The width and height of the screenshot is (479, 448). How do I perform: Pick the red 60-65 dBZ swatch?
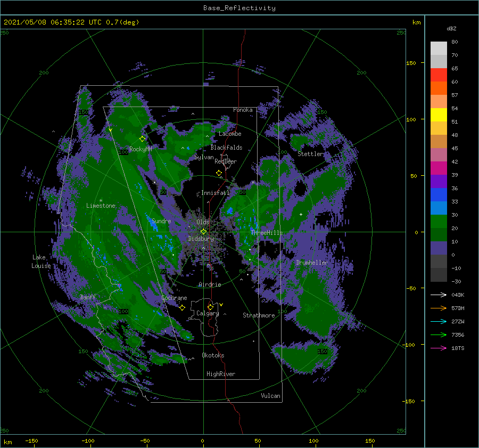pyautogui.click(x=439, y=75)
